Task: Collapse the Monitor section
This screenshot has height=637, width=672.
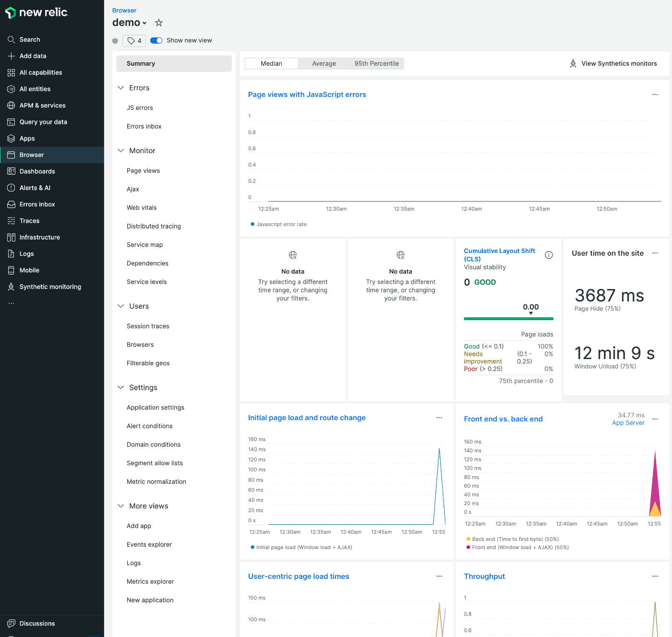Action: click(x=121, y=151)
